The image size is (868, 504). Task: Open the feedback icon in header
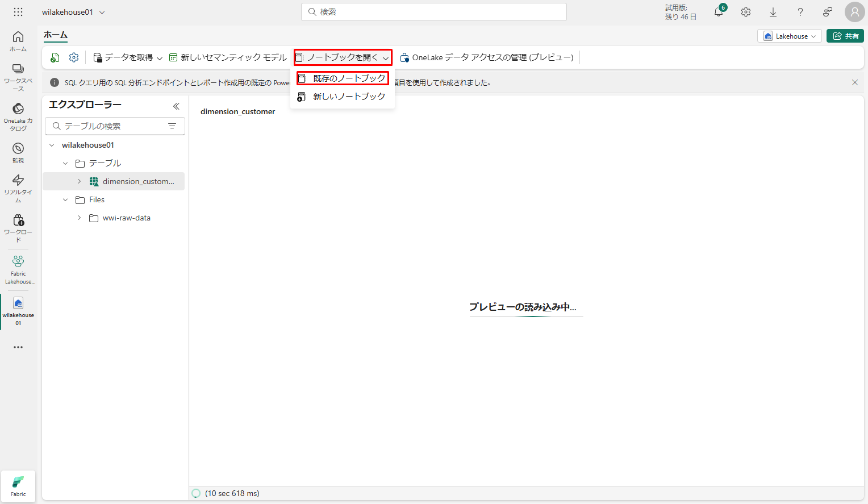click(828, 12)
